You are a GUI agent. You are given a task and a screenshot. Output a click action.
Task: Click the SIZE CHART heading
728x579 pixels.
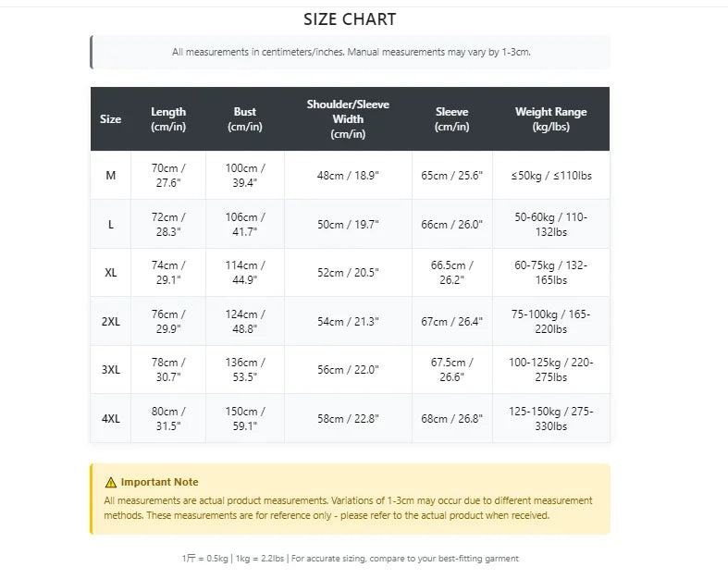(x=350, y=19)
